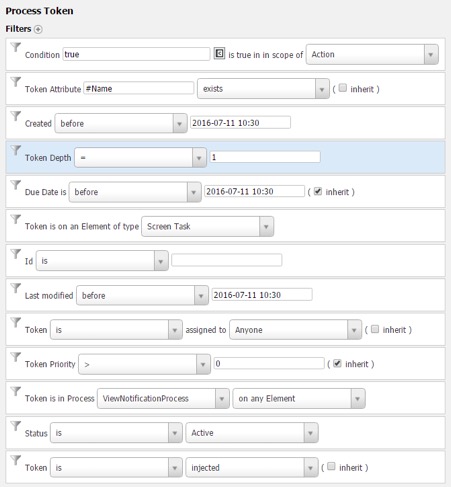Open the expression editor icon beside Condition
The height and width of the screenshot is (487, 451).
click(x=219, y=53)
